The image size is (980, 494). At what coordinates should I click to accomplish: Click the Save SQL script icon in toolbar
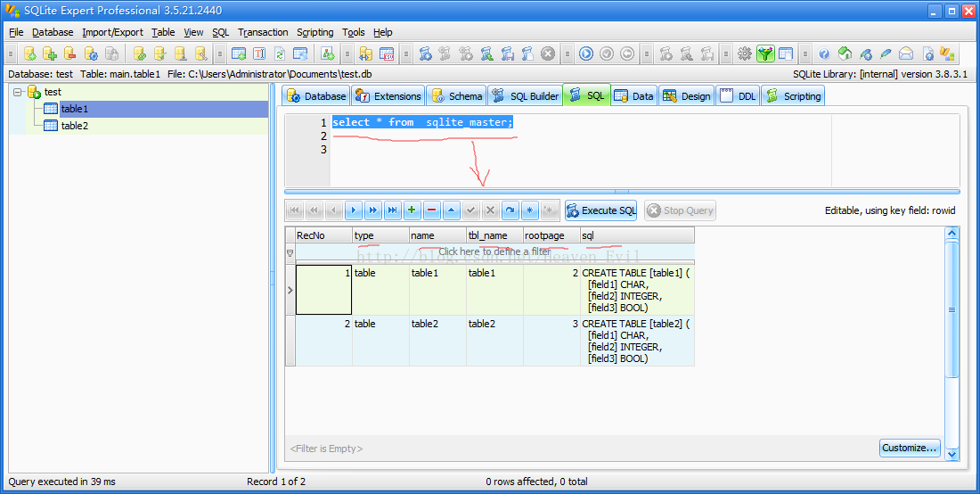pyautogui.click(x=508, y=54)
